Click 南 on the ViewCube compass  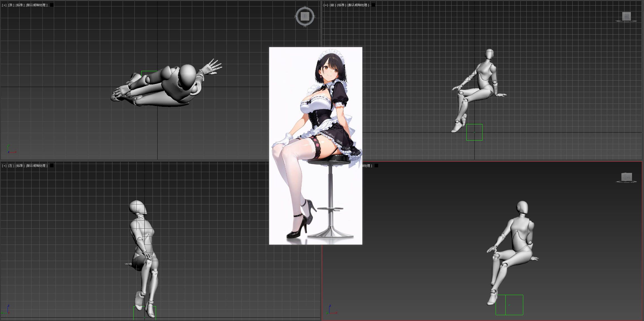coord(305,26)
